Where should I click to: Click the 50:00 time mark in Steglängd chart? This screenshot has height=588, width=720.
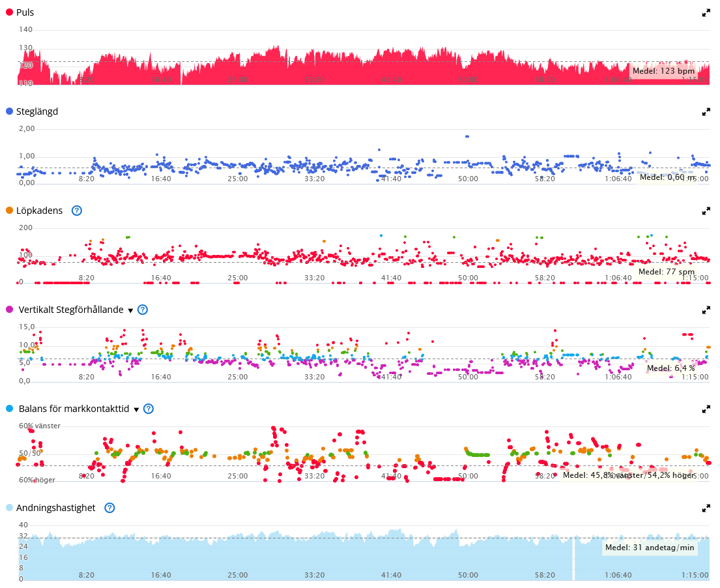point(468,179)
